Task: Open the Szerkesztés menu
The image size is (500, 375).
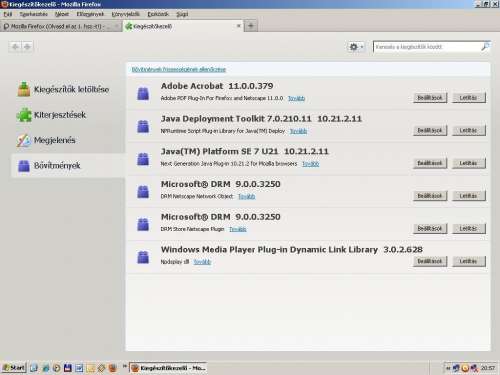Action: [x=33, y=14]
